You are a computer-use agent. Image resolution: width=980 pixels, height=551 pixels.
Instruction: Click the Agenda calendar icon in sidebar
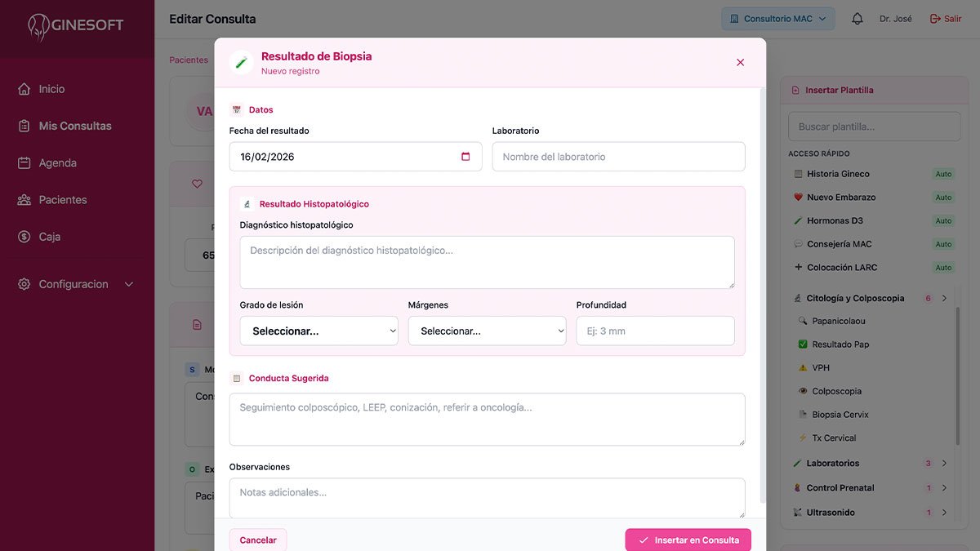click(x=24, y=163)
